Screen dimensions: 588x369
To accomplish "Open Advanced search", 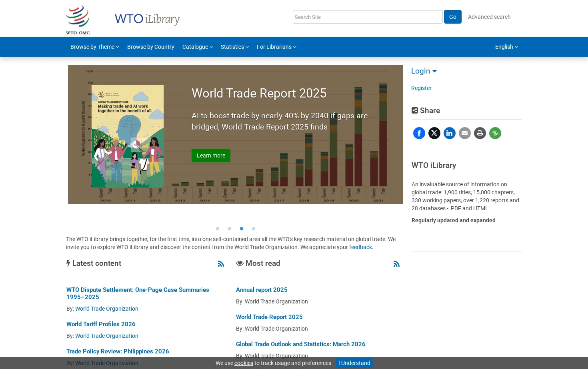I will [x=489, y=17].
